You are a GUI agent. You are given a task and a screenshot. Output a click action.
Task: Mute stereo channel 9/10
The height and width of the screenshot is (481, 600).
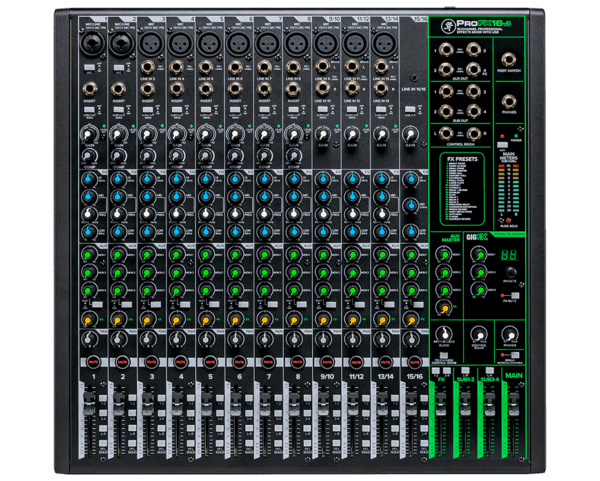[325, 361]
